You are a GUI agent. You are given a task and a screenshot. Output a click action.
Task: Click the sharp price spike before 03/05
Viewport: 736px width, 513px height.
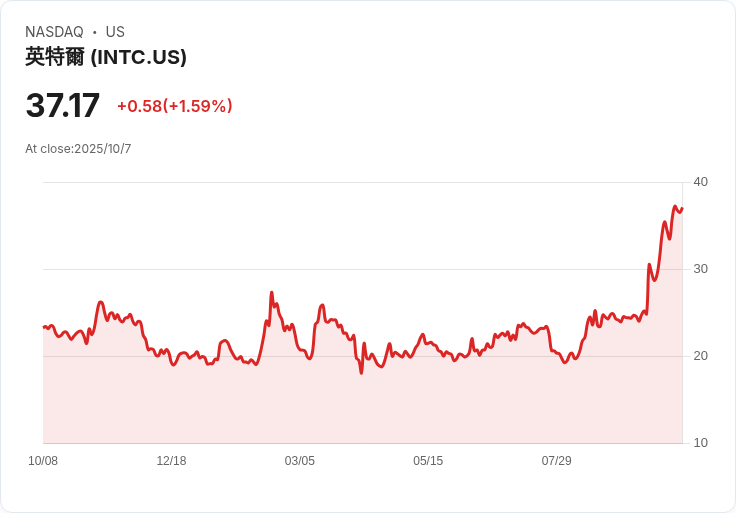click(271, 293)
